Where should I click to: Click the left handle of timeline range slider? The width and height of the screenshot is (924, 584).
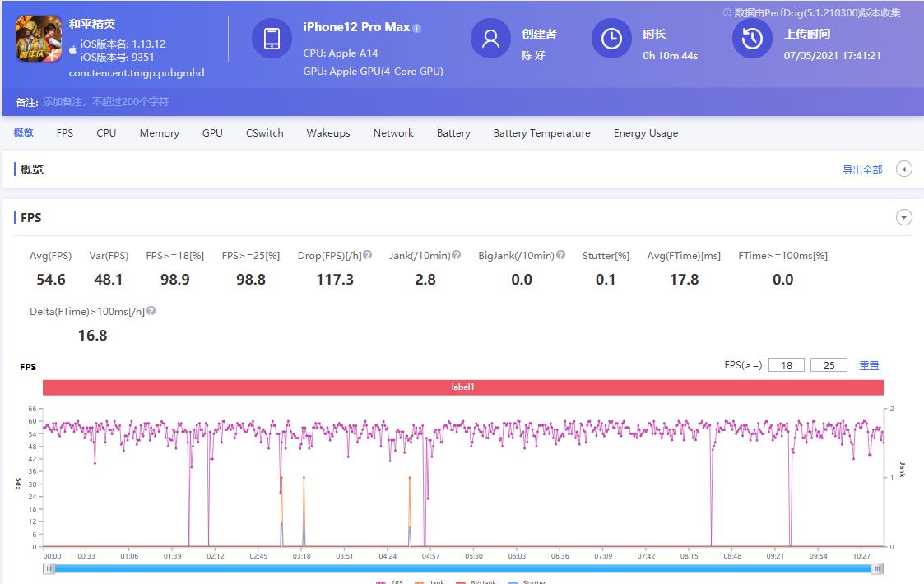[49, 568]
